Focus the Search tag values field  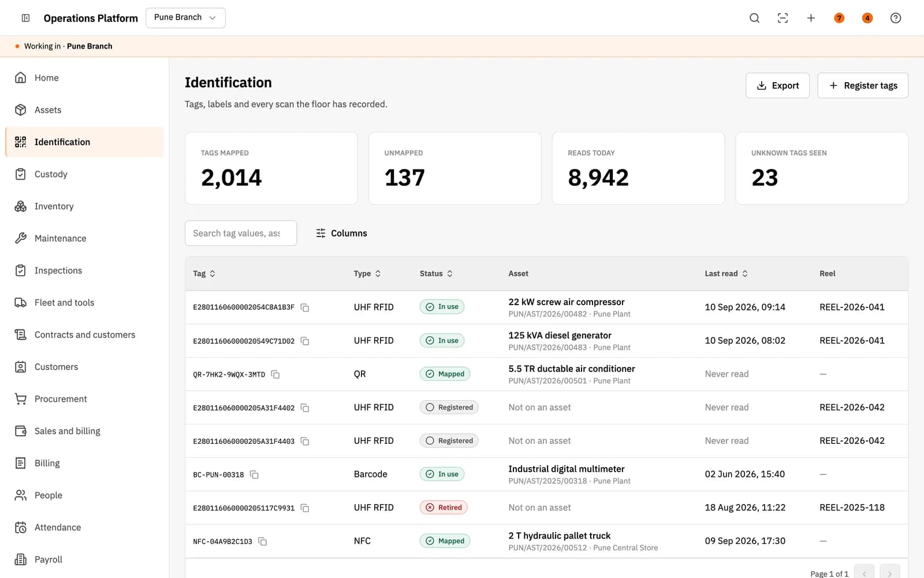coord(241,233)
